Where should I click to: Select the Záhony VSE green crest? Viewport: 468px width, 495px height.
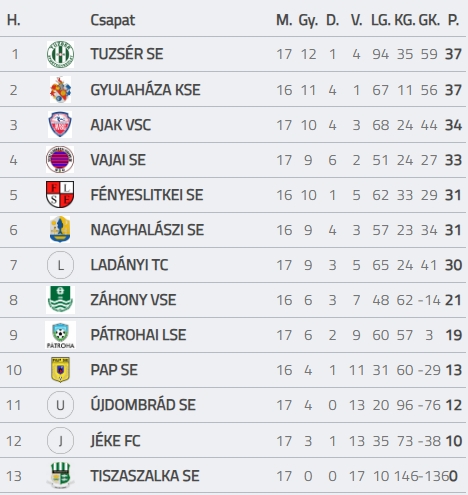60,300
